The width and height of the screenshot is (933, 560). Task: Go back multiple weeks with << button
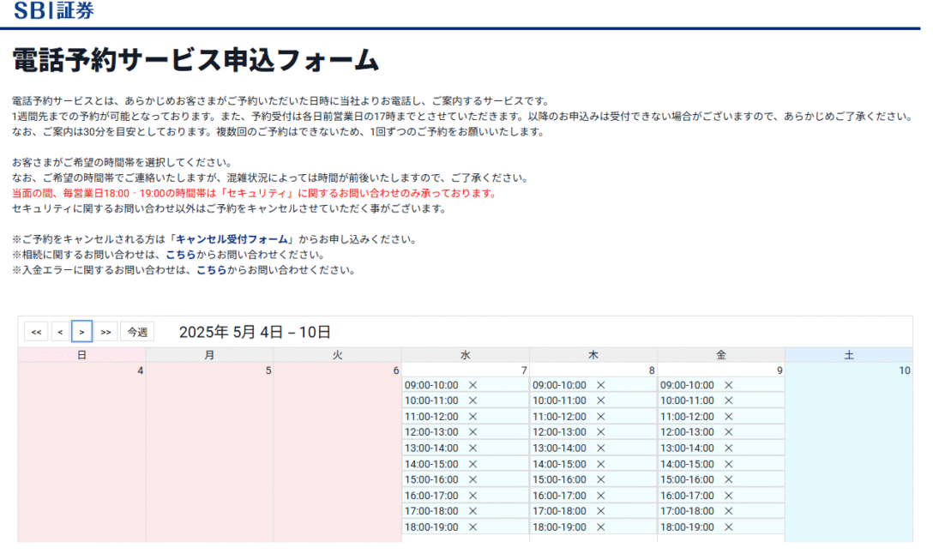[36, 332]
